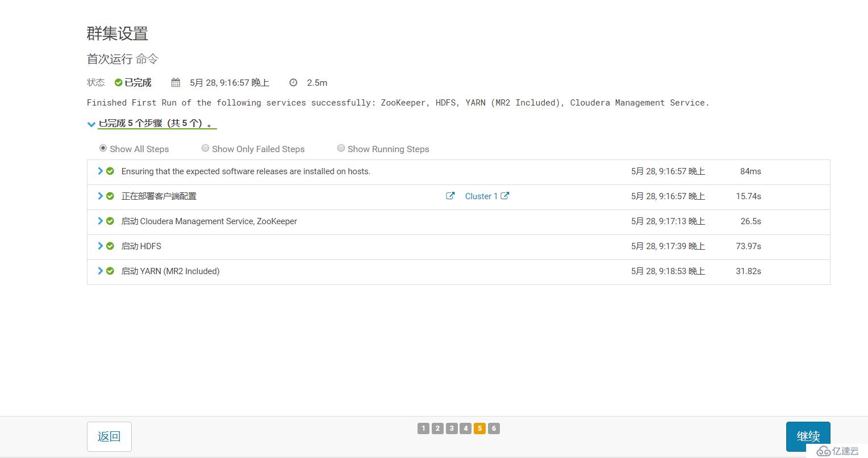Click the calendar icon next to start time

pyautogui.click(x=176, y=83)
